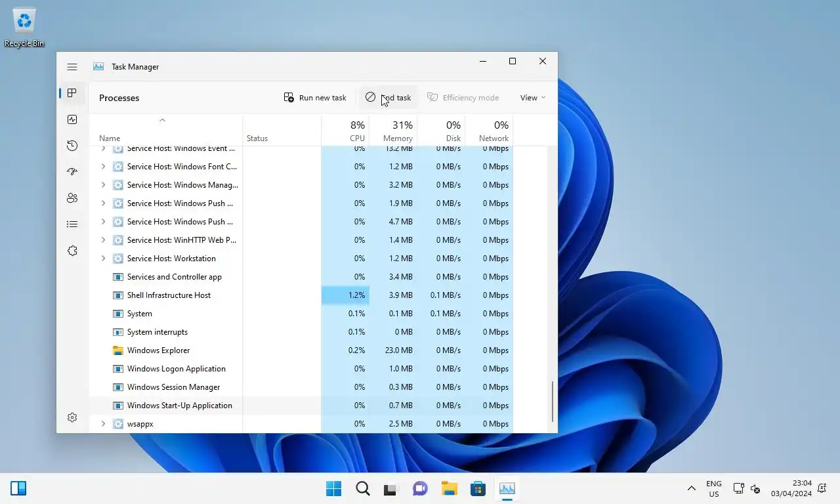Sort by CPU column header
The image size is (840, 504).
(x=345, y=130)
